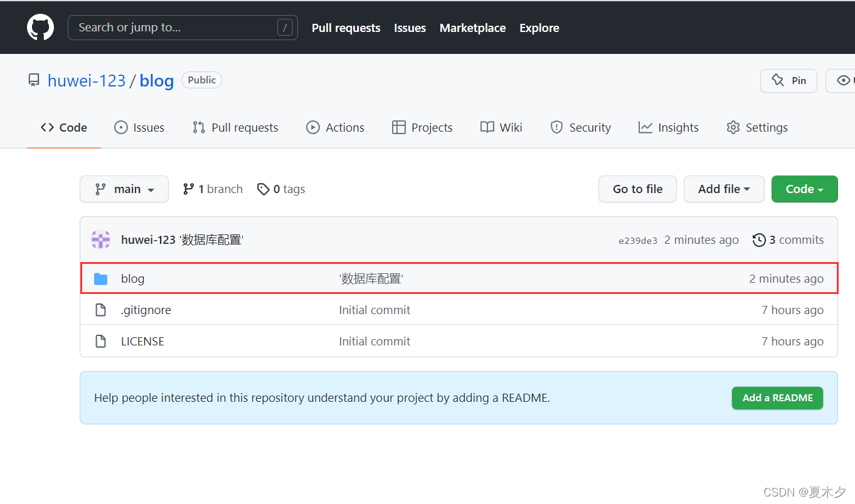Expand the Add file dropdown
This screenshot has height=504, width=855.
click(724, 189)
